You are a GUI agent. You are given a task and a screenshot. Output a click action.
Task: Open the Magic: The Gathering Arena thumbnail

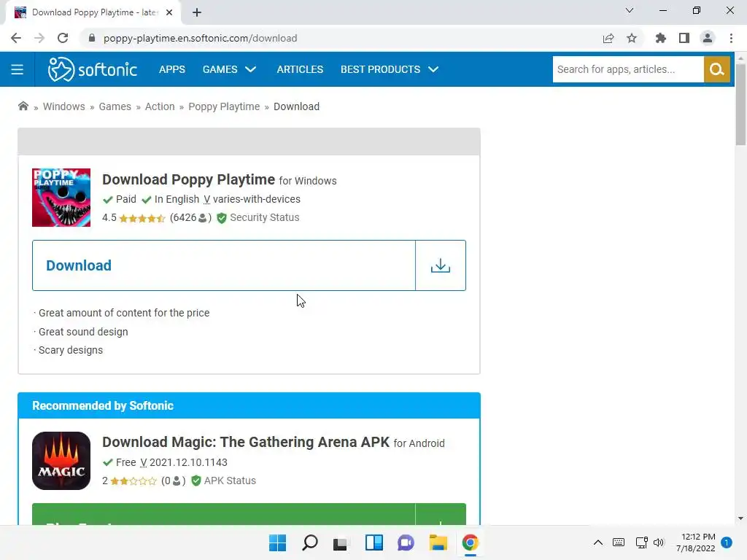tap(61, 461)
